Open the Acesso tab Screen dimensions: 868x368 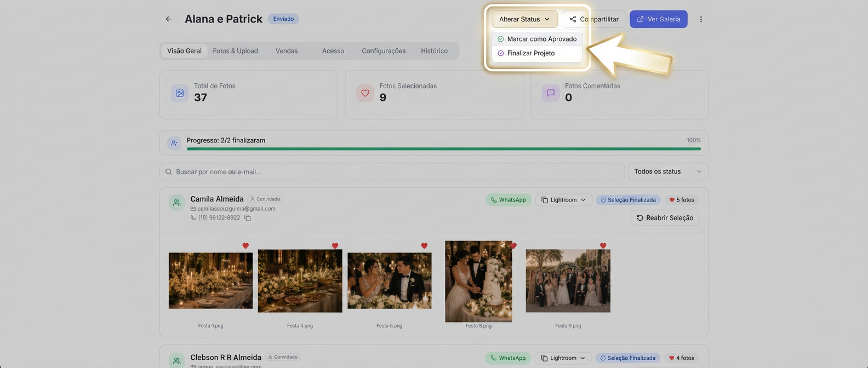(333, 51)
